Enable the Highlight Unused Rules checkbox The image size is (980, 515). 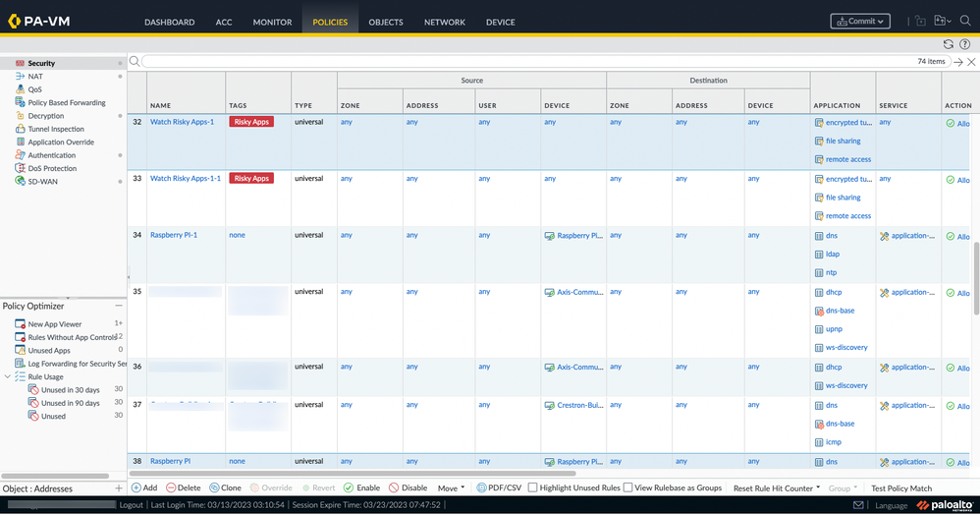click(x=533, y=487)
